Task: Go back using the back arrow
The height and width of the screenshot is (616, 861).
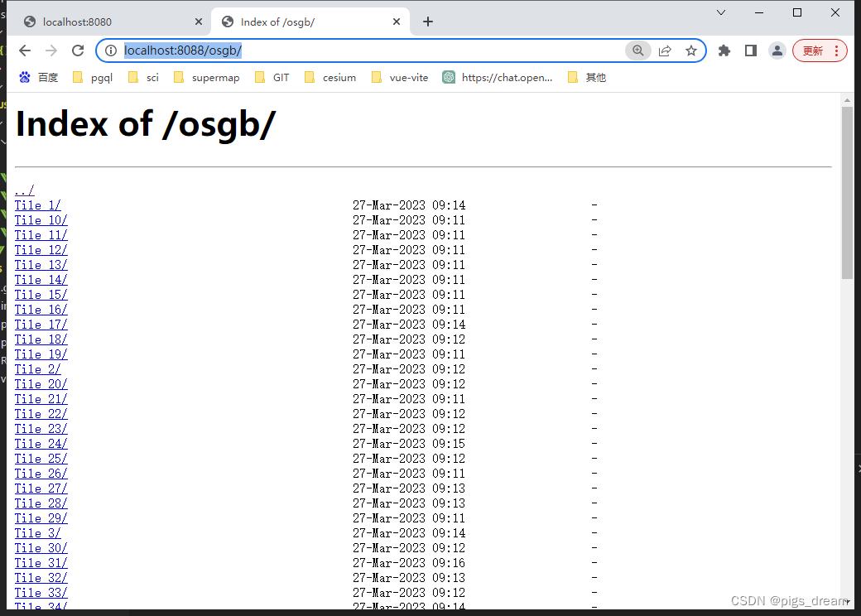Action: click(25, 51)
